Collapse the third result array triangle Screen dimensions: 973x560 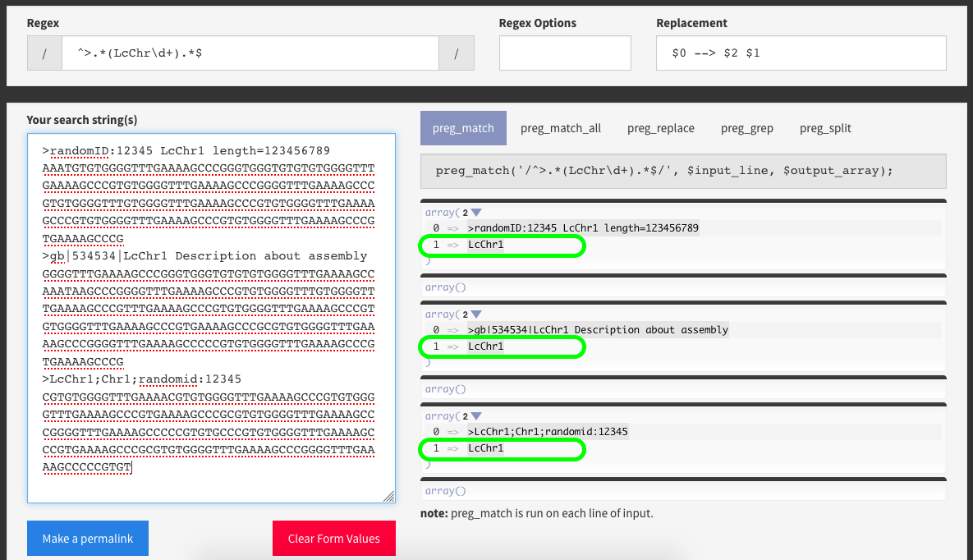point(476,416)
